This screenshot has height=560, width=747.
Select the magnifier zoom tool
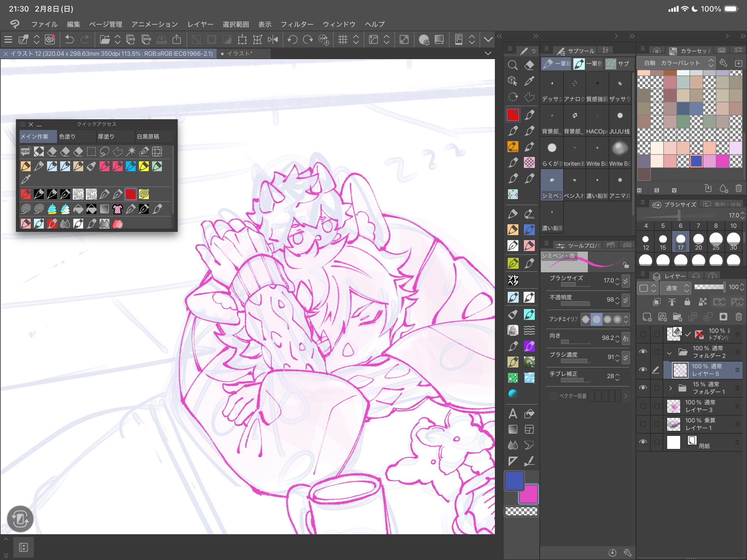pyautogui.click(x=512, y=65)
